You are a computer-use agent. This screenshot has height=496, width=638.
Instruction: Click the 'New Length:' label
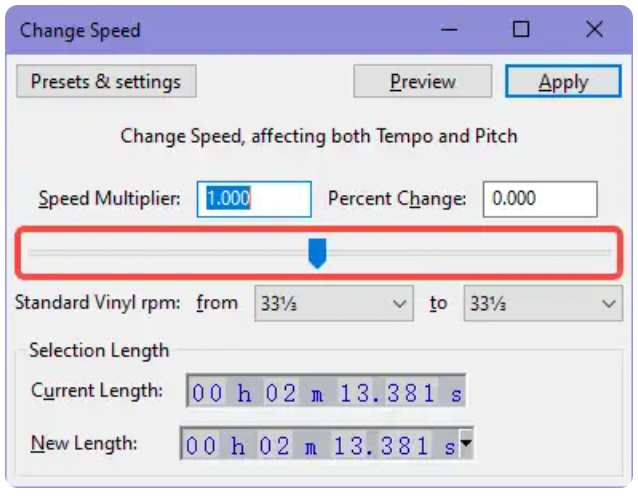point(84,443)
